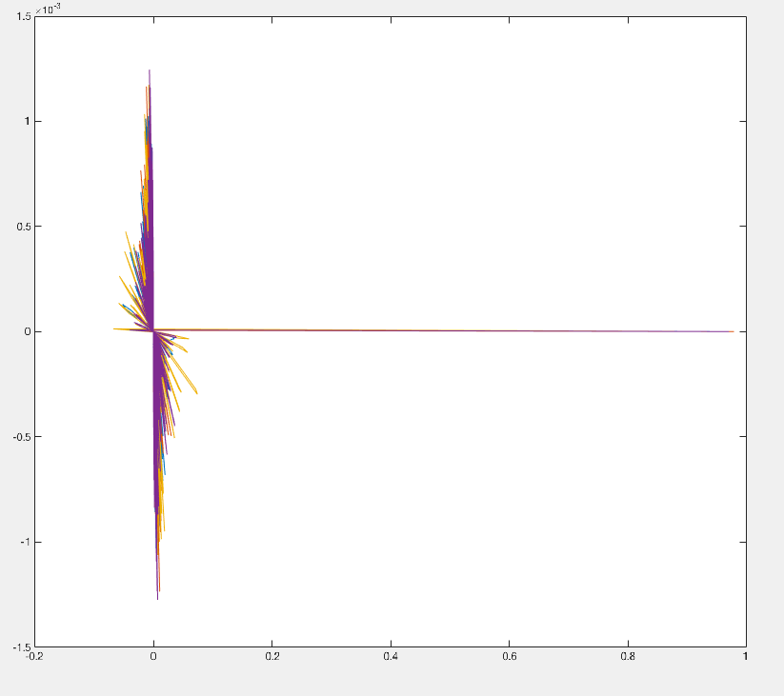Click the x-axis tick label 0.6
Screen dimensions: 784x696
(x=509, y=656)
